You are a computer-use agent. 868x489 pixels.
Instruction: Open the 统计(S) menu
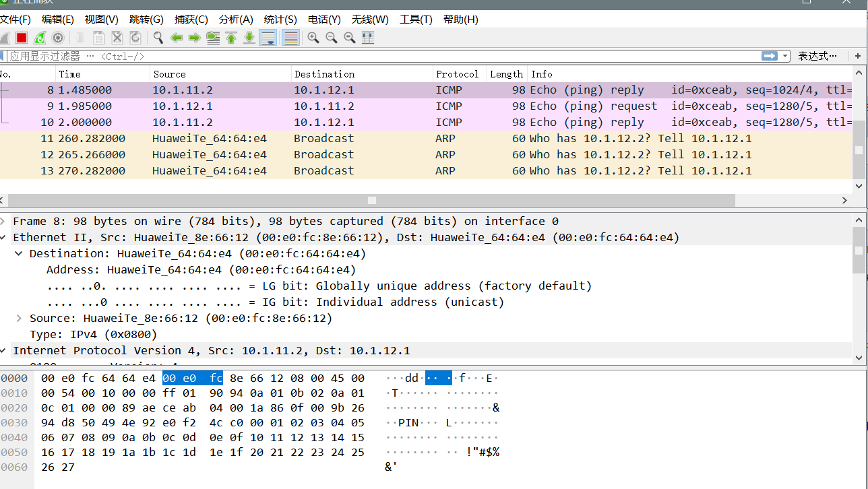[x=280, y=20]
